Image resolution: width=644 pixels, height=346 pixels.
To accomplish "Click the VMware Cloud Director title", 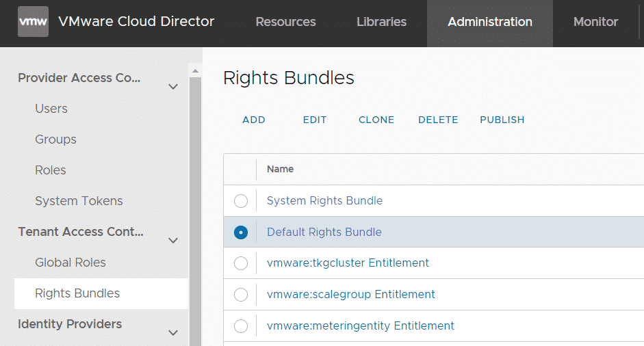I will pos(136,21).
